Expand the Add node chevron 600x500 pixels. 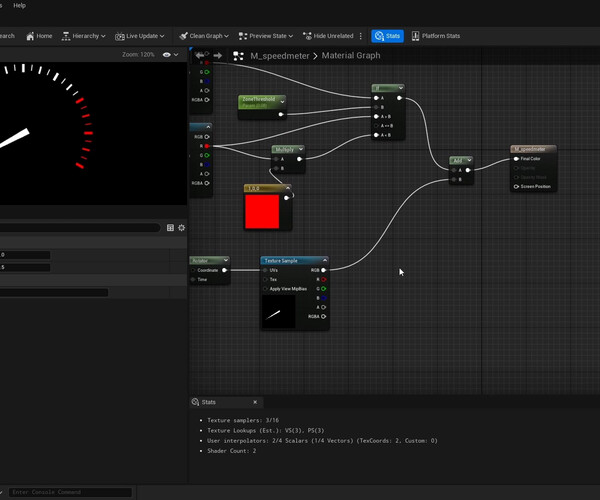click(x=469, y=160)
